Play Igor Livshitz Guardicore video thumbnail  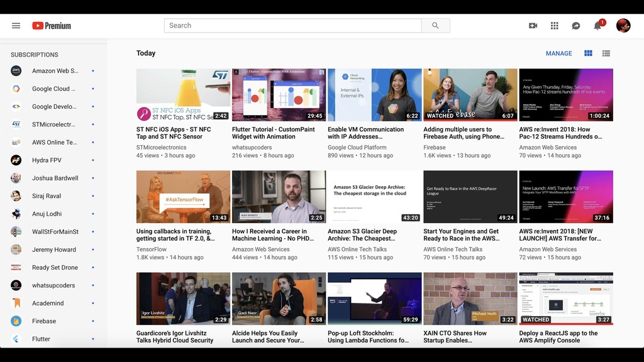coord(183,299)
